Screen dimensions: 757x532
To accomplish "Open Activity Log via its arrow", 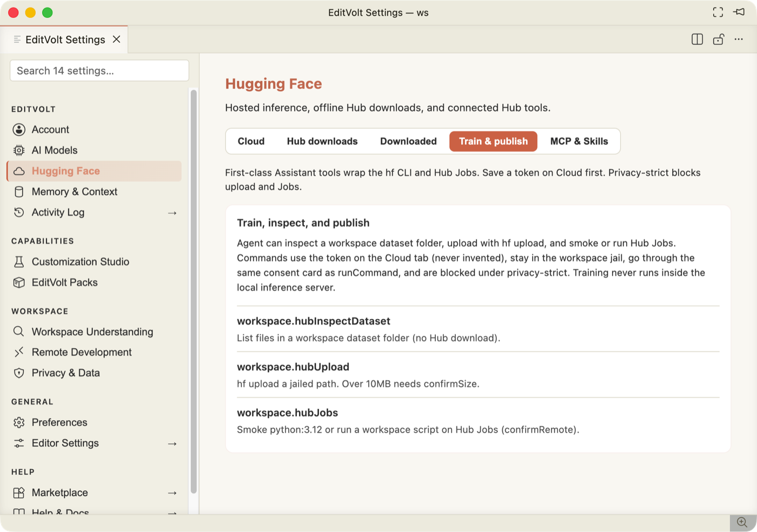I will (172, 213).
